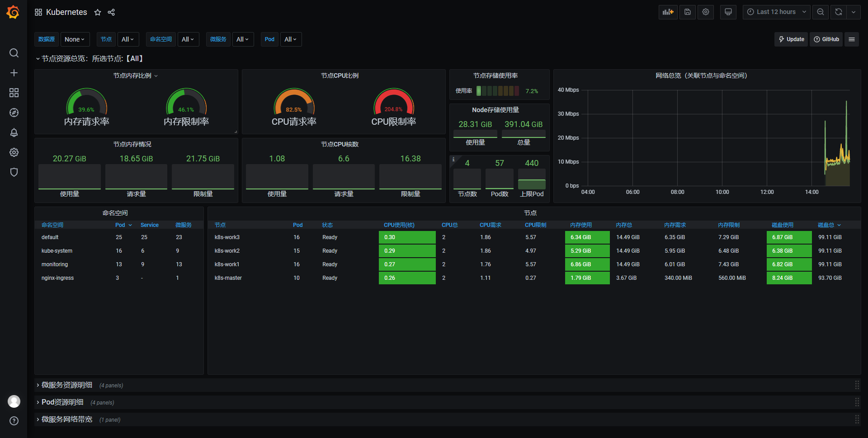Click the Grafana logo home icon
This screenshot has height=438, width=868.
(x=13, y=12)
